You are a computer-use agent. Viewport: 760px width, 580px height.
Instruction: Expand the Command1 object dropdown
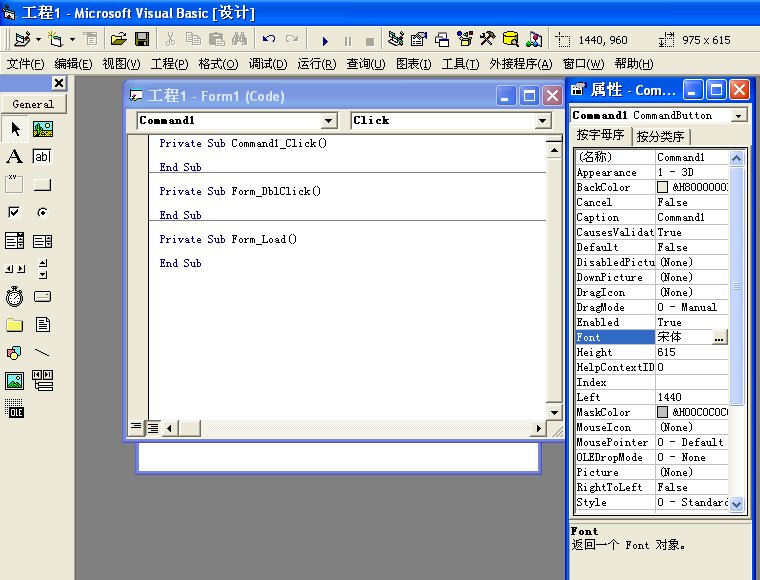329,120
